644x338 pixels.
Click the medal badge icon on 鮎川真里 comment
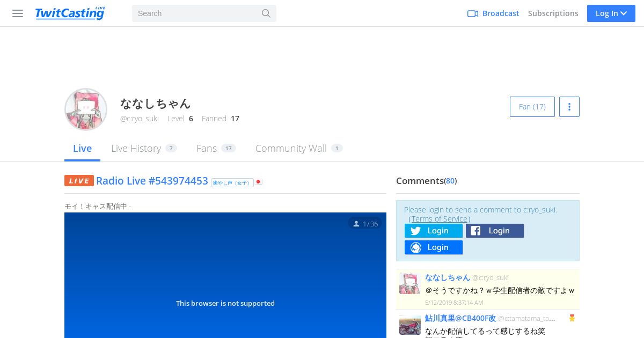tap(572, 318)
